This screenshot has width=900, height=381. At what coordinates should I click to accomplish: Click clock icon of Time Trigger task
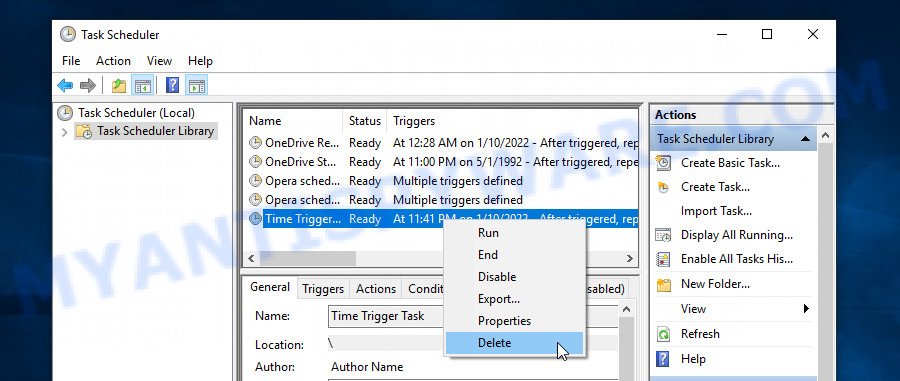(x=255, y=219)
